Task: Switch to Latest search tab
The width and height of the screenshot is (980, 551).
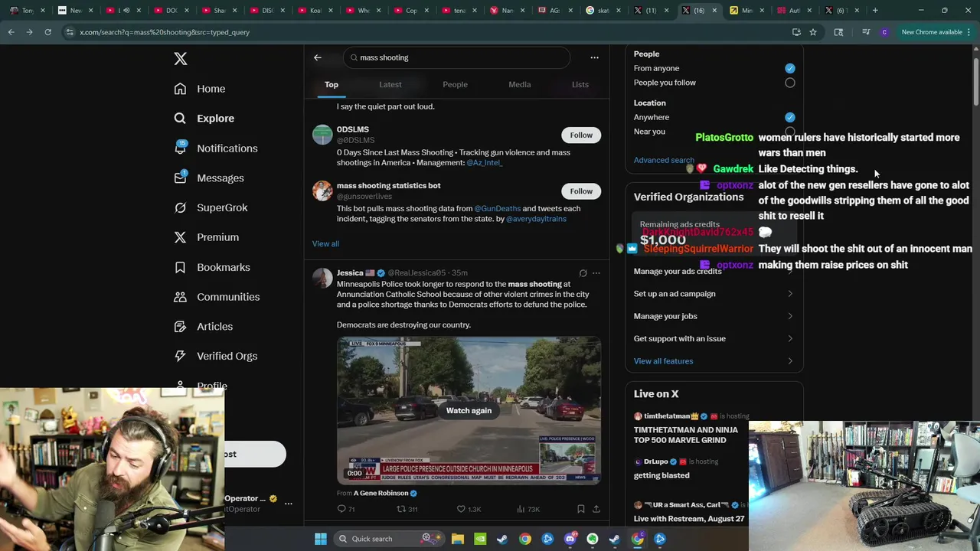Action: pos(390,84)
